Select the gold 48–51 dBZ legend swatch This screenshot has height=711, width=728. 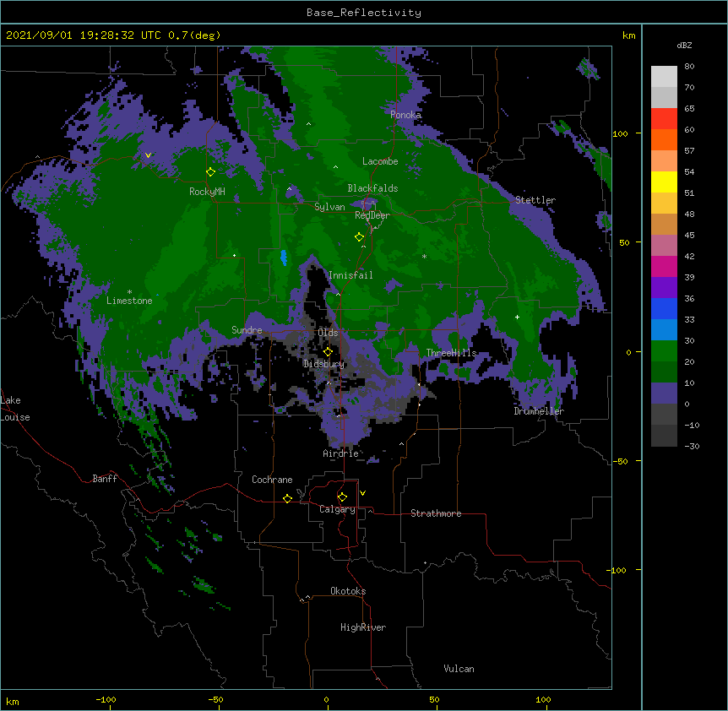click(x=664, y=204)
